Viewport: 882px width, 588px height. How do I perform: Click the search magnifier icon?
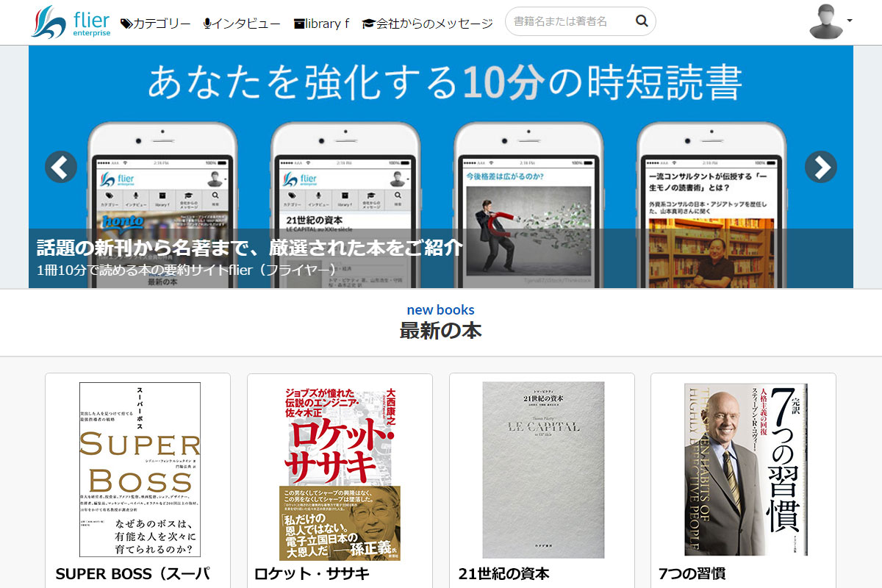[642, 21]
